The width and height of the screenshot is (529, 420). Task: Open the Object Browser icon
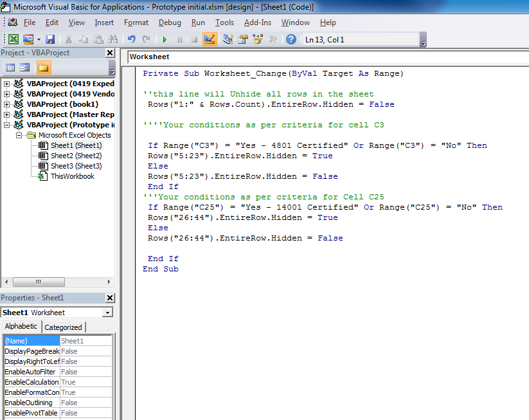tap(258, 39)
